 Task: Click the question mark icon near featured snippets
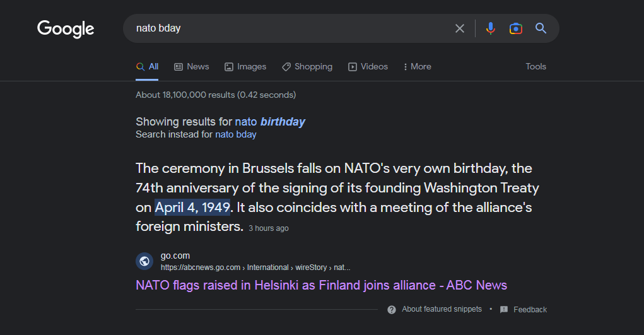click(392, 310)
